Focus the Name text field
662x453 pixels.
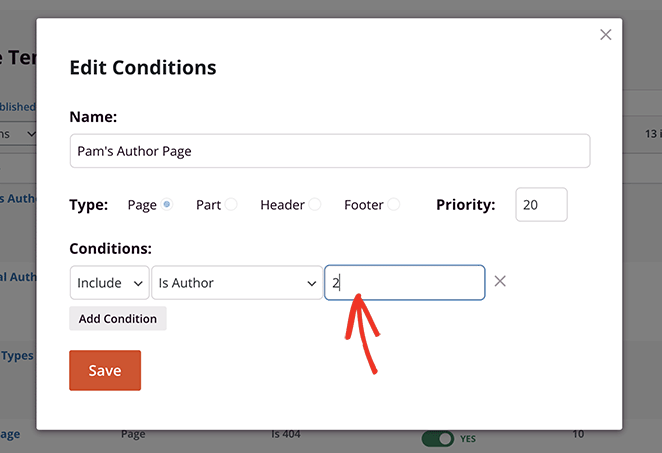click(x=329, y=151)
